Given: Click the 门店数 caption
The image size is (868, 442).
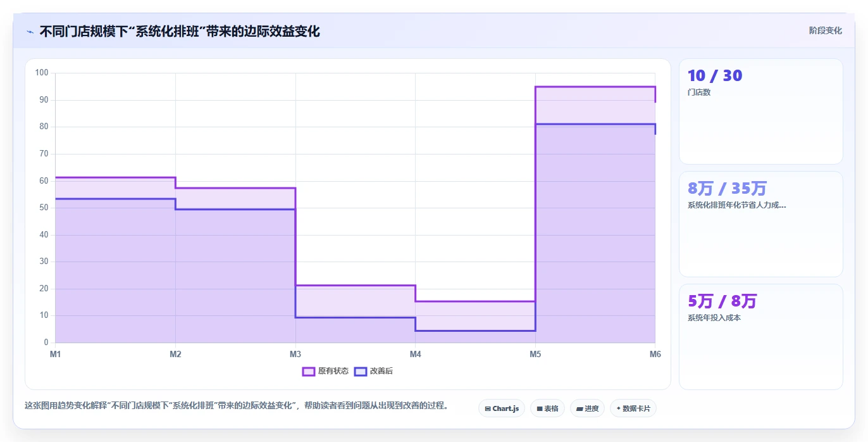Looking at the screenshot, I should 699,92.
